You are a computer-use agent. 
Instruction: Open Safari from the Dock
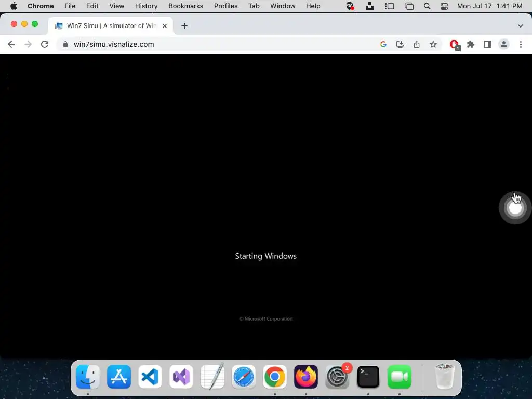(x=244, y=377)
